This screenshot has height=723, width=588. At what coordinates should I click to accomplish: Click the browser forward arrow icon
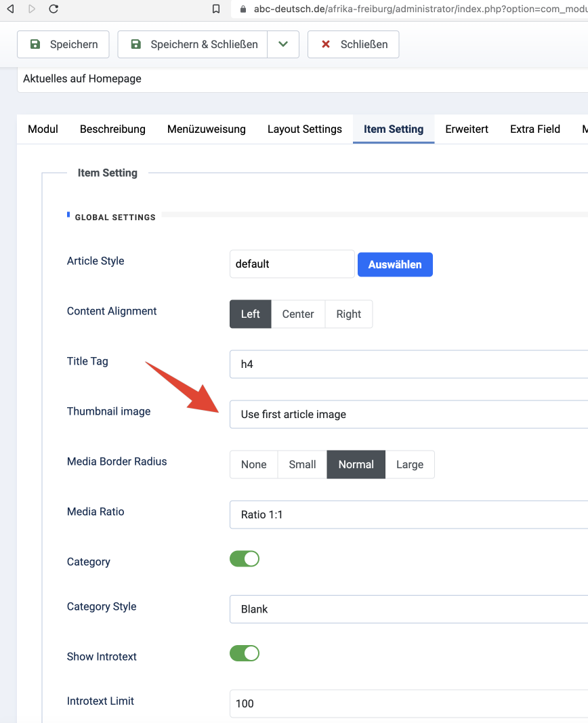32,9
